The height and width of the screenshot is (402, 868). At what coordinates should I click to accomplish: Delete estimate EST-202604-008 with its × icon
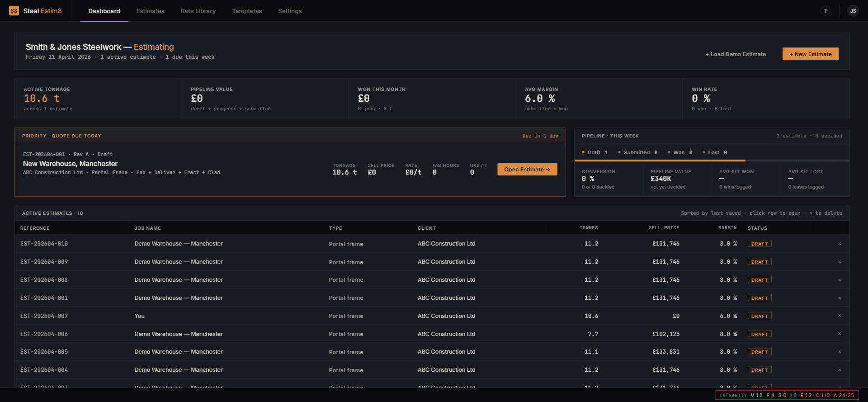tap(840, 280)
